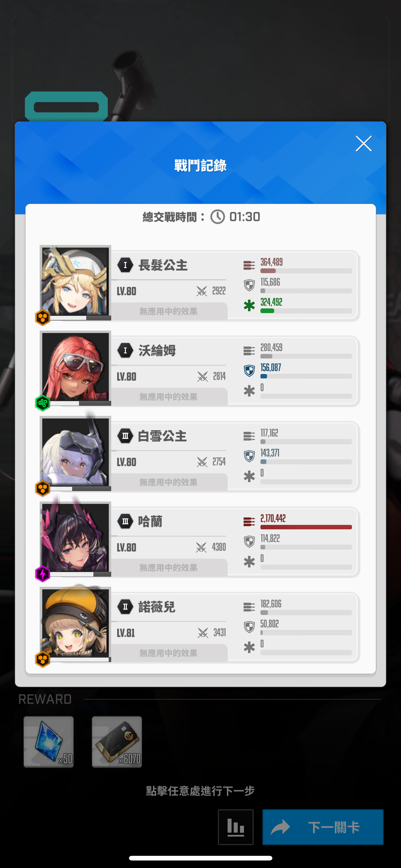This screenshot has height=868, width=401.
Task: Go to next stage with 下一關卡
Action: coord(323,827)
